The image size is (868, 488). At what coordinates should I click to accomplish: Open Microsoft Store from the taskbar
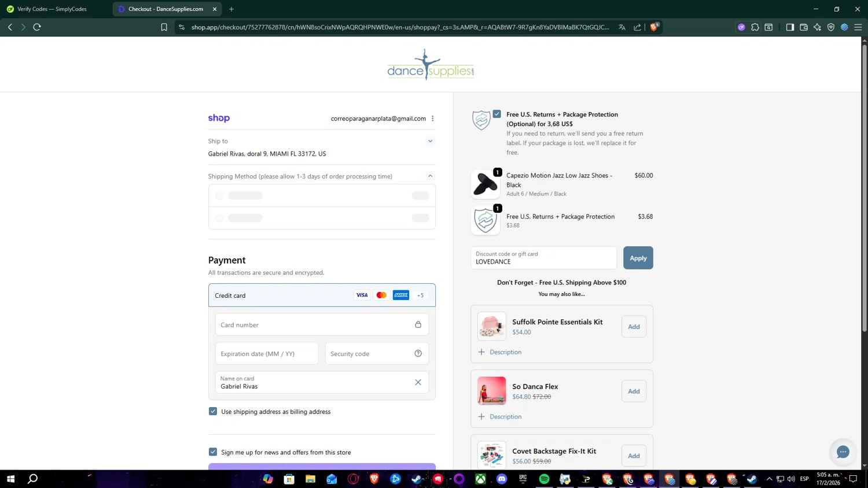pyautogui.click(x=289, y=479)
